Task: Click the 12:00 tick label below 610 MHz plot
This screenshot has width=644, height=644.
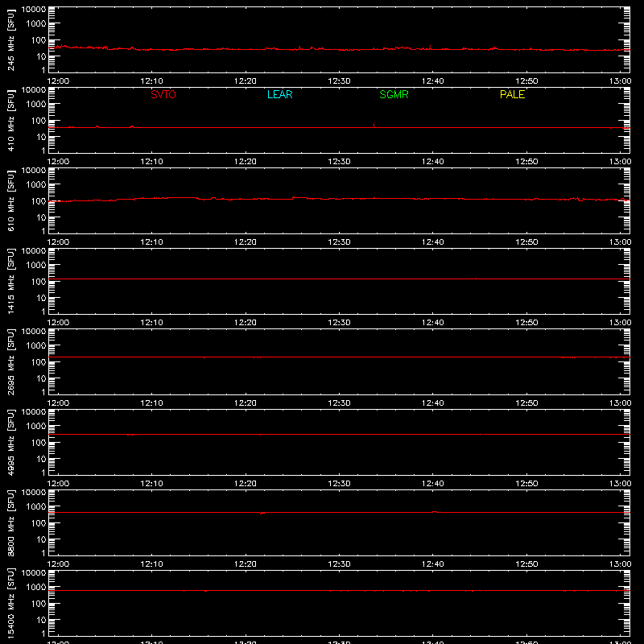Action: coord(58,242)
